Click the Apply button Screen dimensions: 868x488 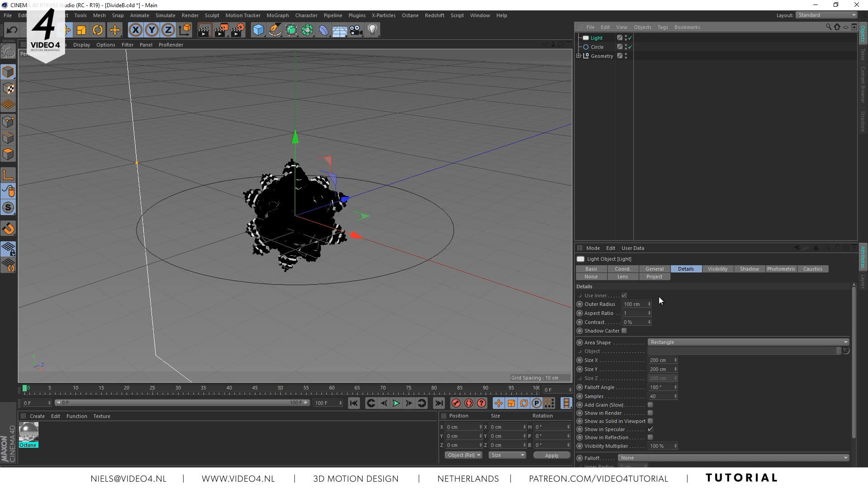551,455
